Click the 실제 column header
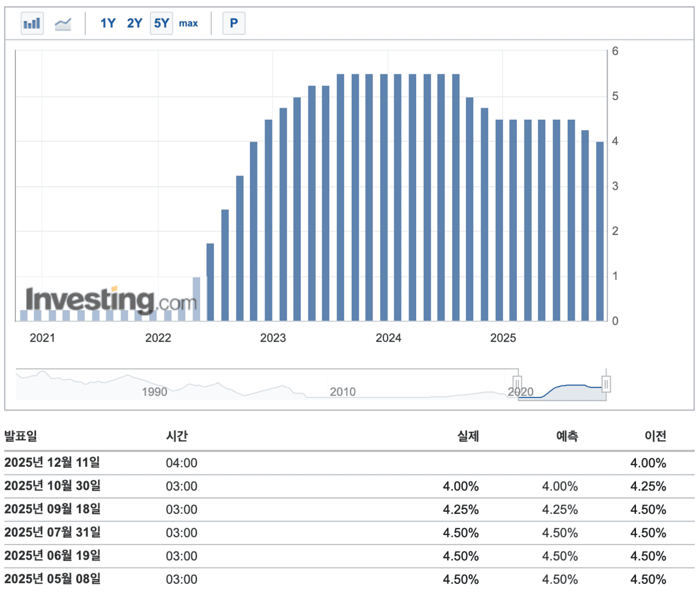The height and width of the screenshot is (598, 700). coord(469,436)
